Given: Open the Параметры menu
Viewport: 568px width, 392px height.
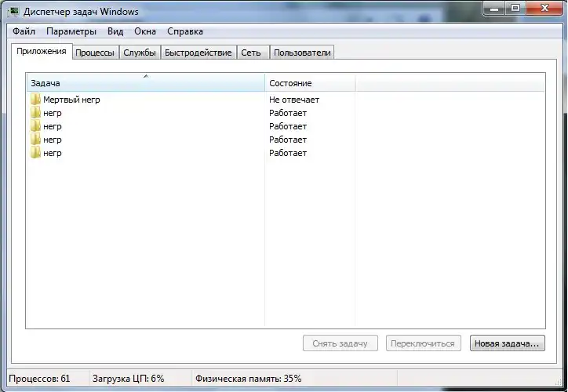Looking at the screenshot, I should click(x=71, y=31).
